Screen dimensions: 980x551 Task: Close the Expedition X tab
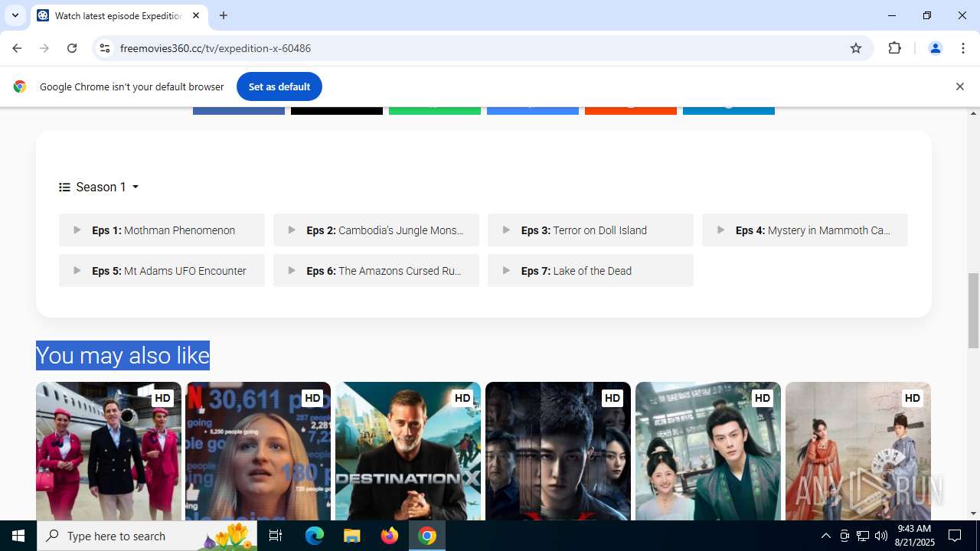[x=196, y=15]
